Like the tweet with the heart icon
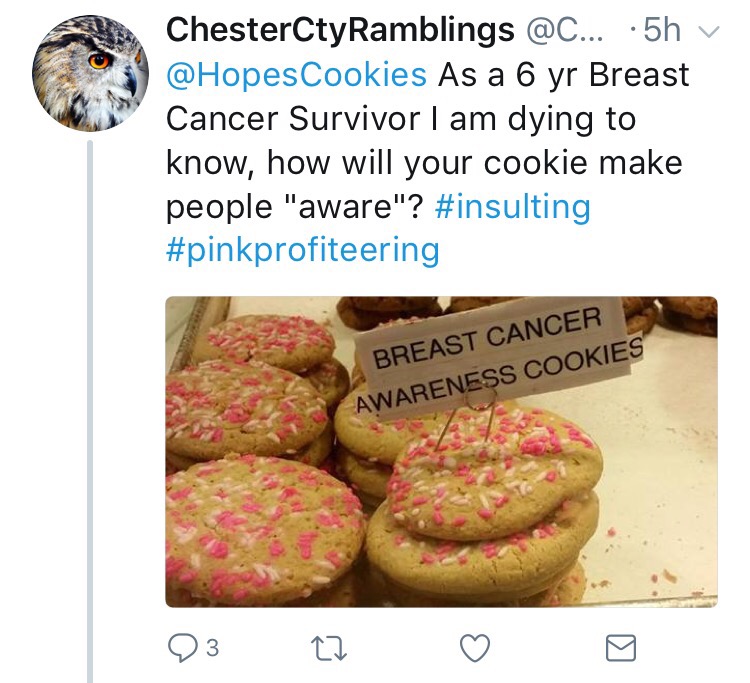 point(476,648)
